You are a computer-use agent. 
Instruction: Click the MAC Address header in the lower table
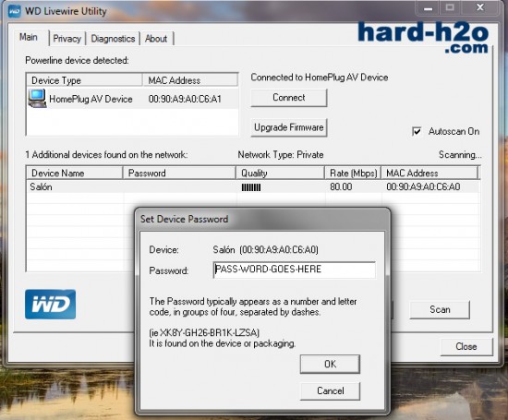click(x=429, y=173)
